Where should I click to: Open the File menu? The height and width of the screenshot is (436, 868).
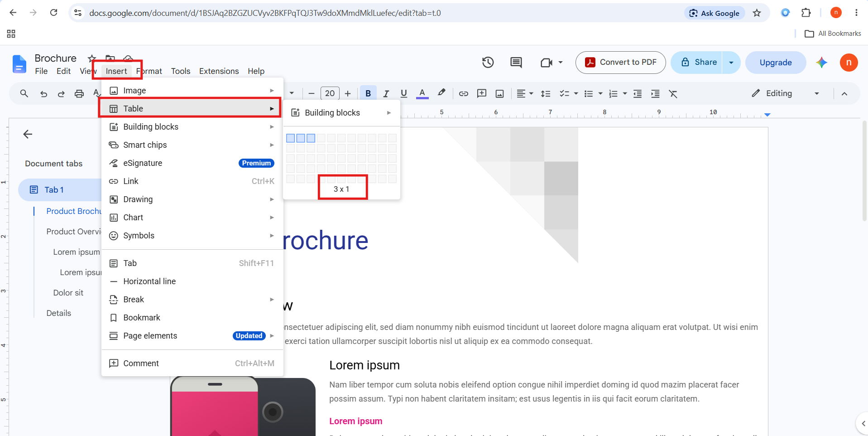pyautogui.click(x=41, y=71)
